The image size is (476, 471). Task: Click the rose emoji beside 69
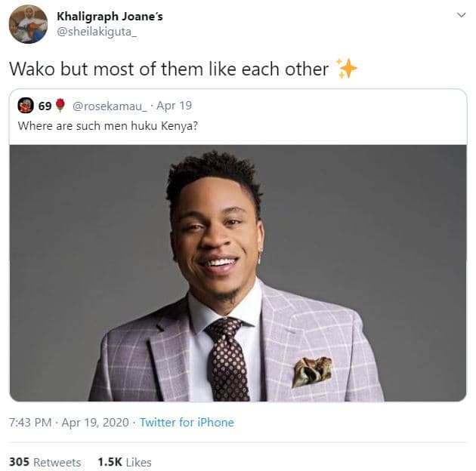tap(60, 106)
